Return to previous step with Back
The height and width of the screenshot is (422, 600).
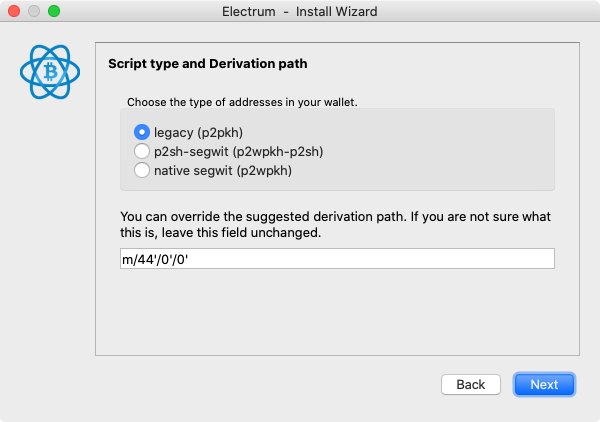[471, 385]
